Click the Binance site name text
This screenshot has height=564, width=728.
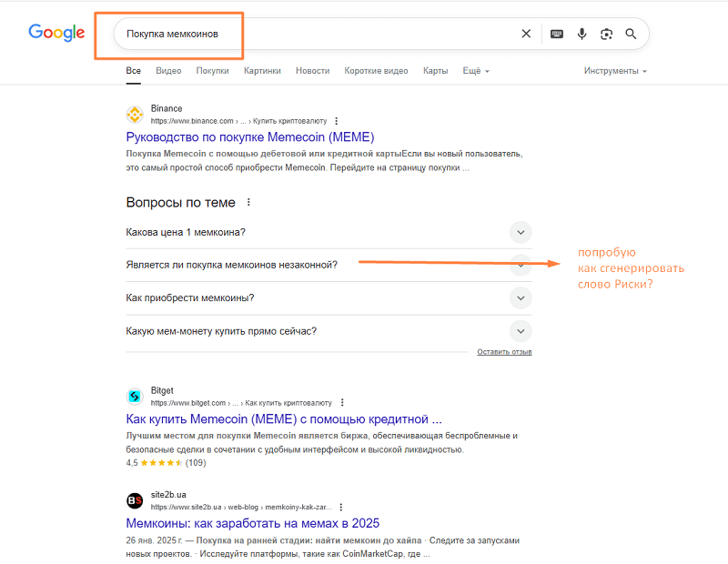pyautogui.click(x=167, y=108)
